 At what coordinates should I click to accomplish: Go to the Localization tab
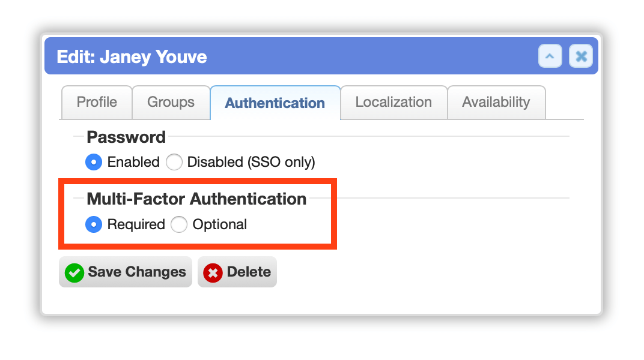point(394,102)
